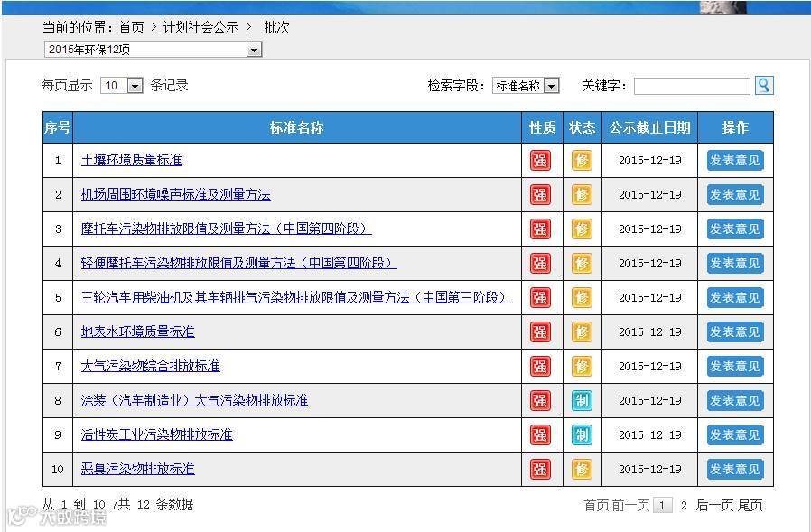Open 活性炭工业污染物排放标准 link
The image size is (811, 532).
pyautogui.click(x=157, y=434)
